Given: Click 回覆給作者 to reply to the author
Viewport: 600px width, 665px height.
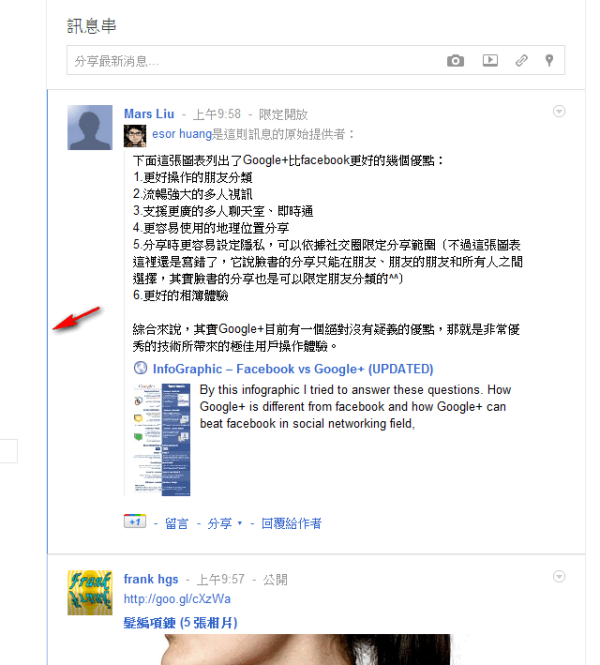Looking at the screenshot, I should pos(291,523).
